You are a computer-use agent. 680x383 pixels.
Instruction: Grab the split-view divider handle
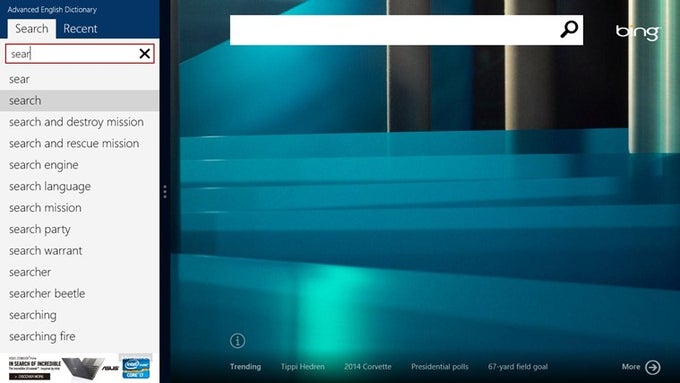165,191
